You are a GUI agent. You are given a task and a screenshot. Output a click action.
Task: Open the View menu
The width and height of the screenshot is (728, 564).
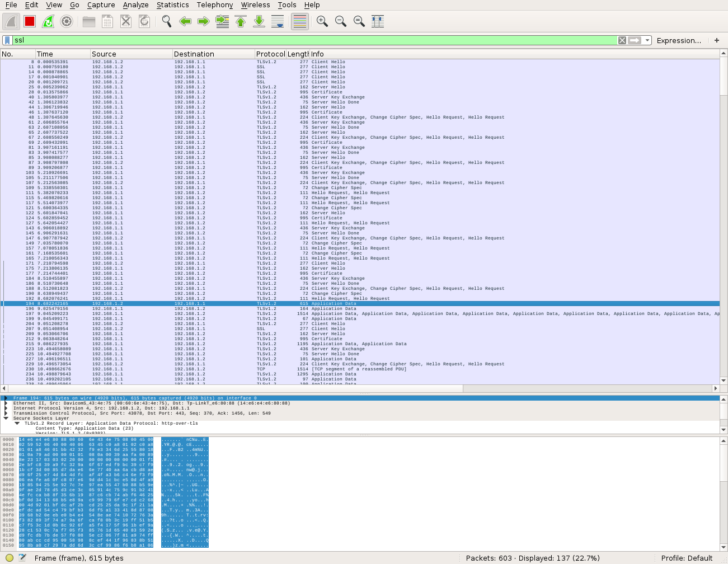54,4
